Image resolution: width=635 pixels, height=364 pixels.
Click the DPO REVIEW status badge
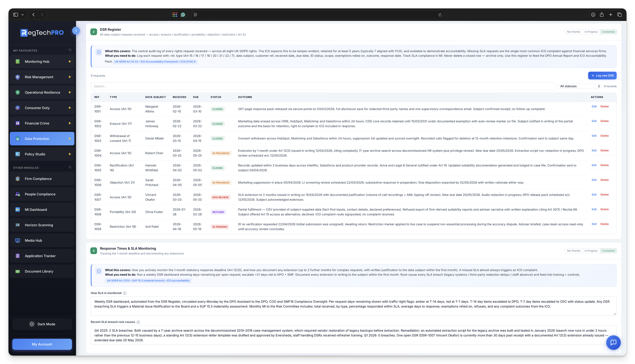coord(220,197)
